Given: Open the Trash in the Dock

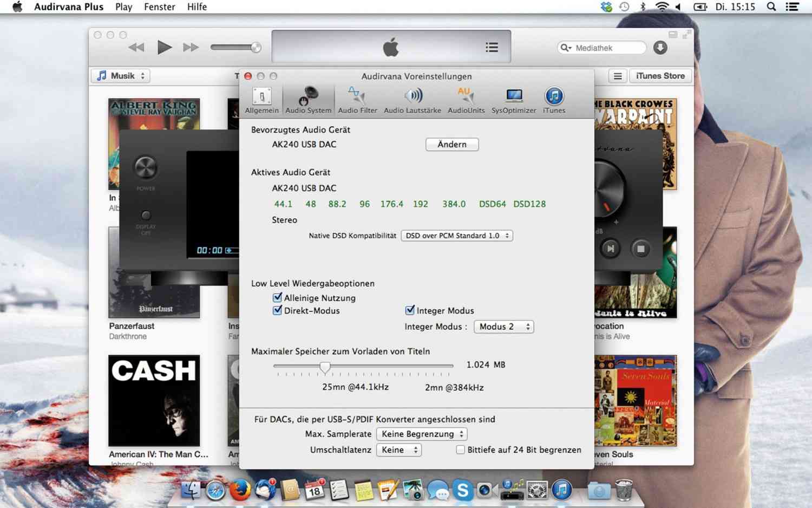Looking at the screenshot, I should pyautogui.click(x=624, y=490).
